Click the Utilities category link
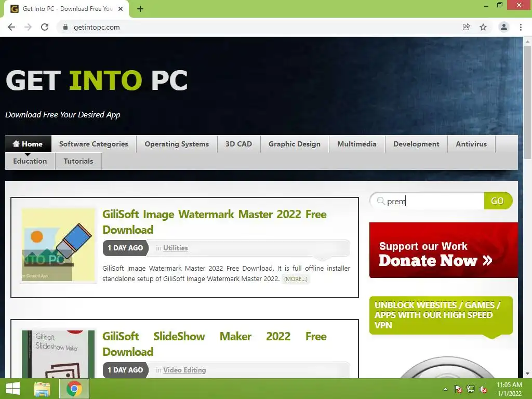 click(176, 248)
